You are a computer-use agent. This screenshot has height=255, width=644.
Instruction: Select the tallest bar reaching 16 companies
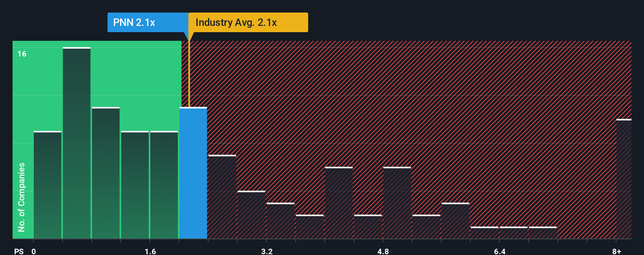tap(77, 143)
